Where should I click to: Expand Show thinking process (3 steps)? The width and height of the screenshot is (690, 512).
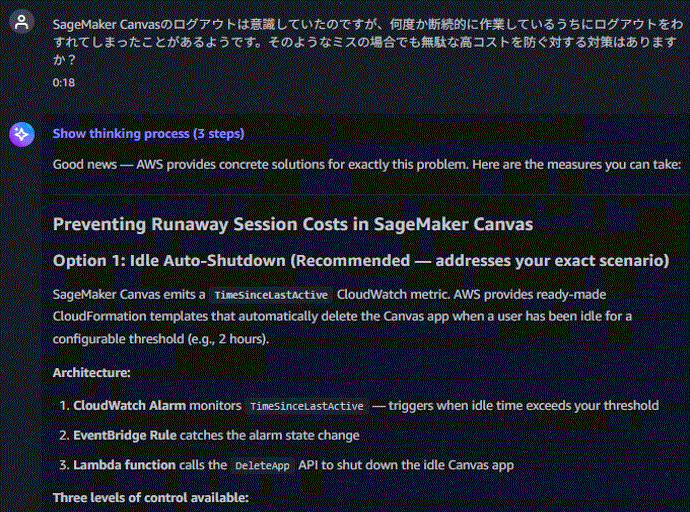tap(148, 133)
